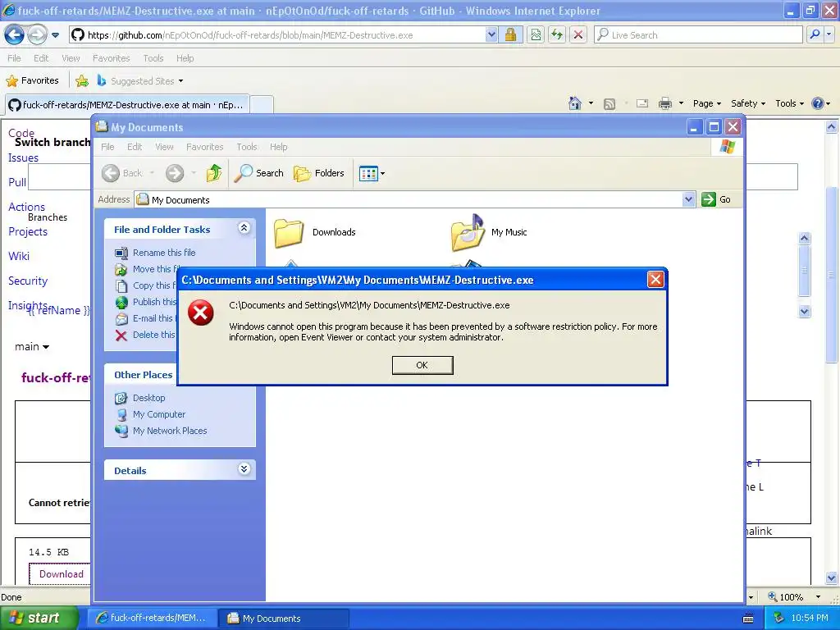This screenshot has height=630, width=840.
Task: Click the IE Refresh icon
Action: 557,34
